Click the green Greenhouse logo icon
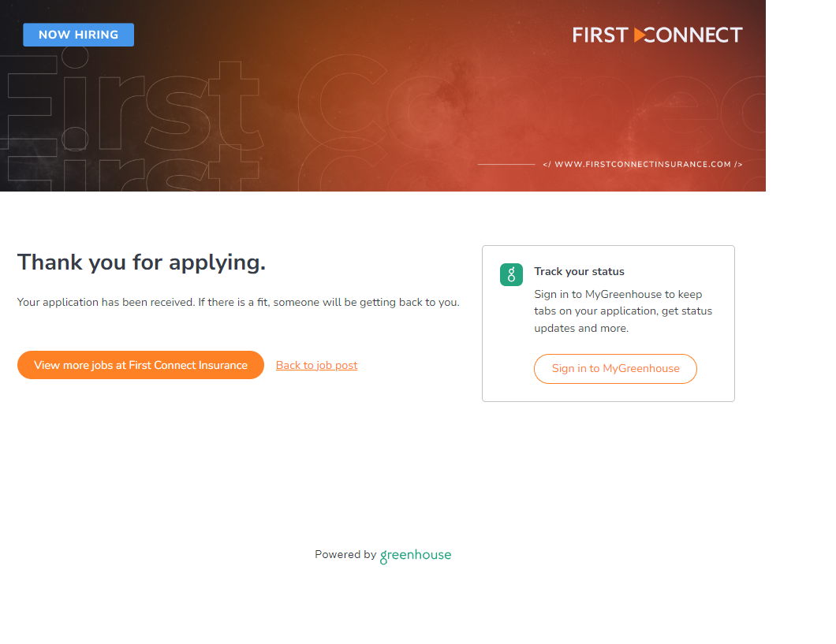Image resolution: width=836 pixels, height=644 pixels. click(511, 274)
